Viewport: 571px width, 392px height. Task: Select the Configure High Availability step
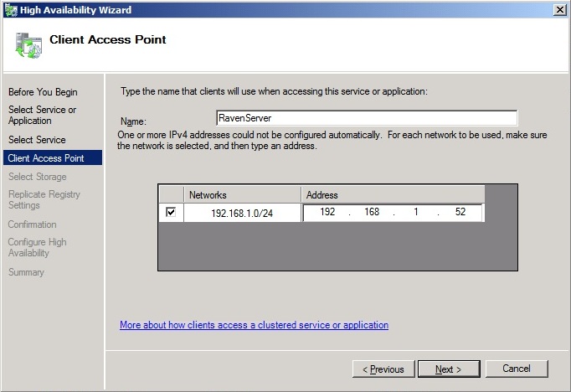click(37, 247)
